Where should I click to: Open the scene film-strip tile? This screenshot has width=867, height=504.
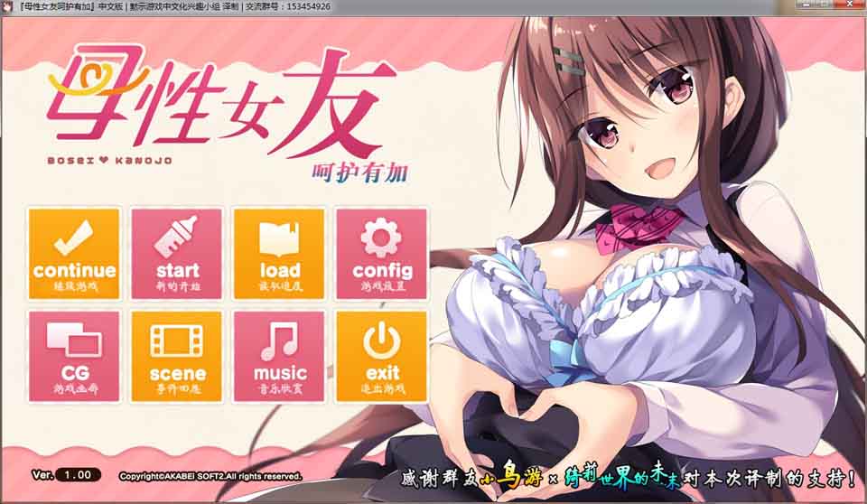point(176,356)
